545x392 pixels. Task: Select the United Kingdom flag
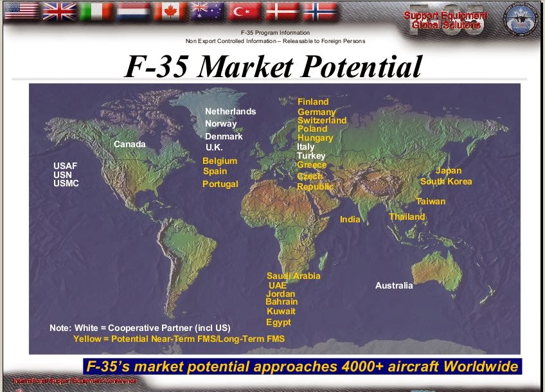coord(59,11)
